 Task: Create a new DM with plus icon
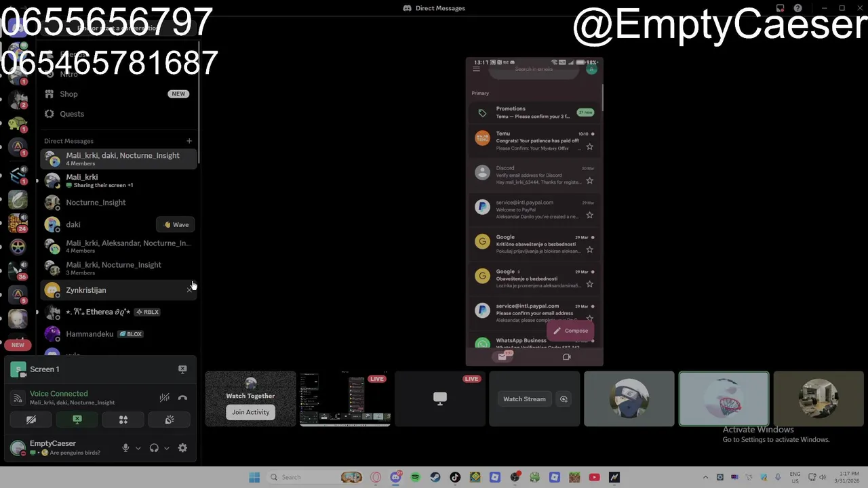click(189, 141)
